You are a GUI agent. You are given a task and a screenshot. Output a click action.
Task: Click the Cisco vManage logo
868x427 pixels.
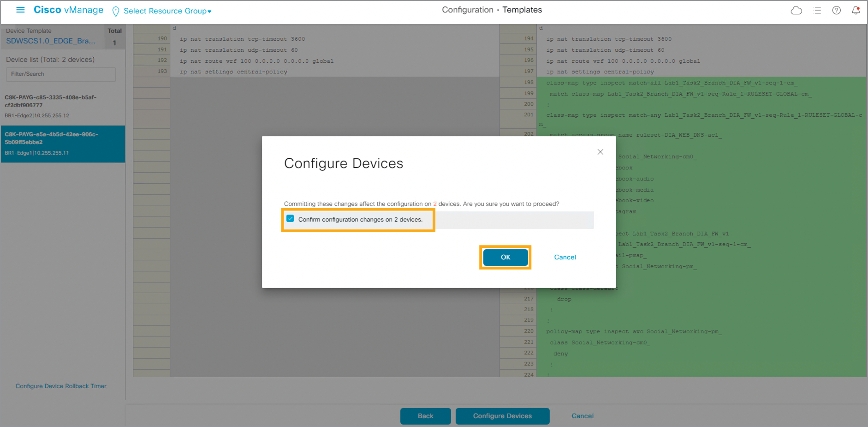(68, 10)
